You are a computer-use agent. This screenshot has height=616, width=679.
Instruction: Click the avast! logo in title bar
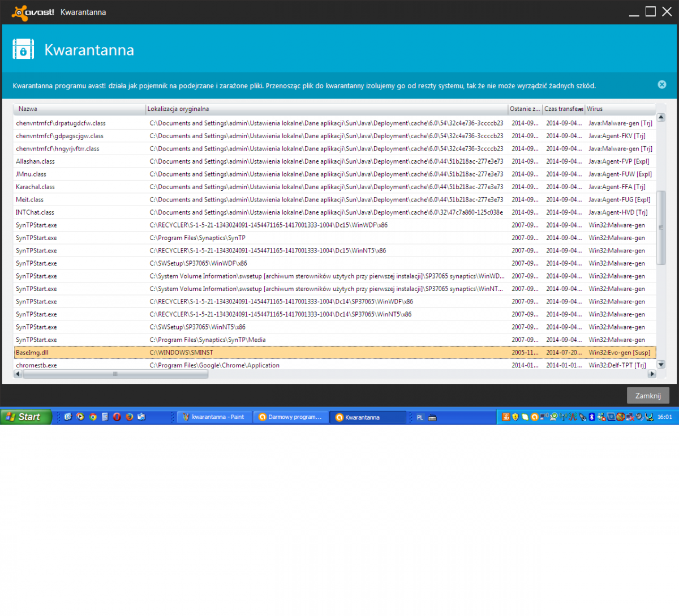pyautogui.click(x=33, y=12)
